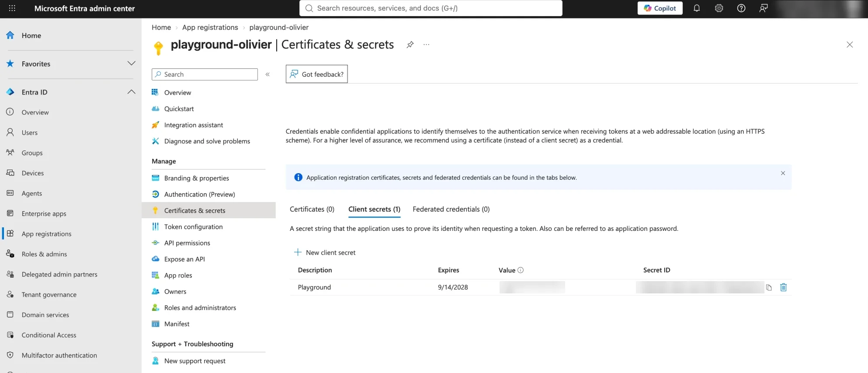Image resolution: width=868 pixels, height=373 pixels.
Task: Open Domain services in the sidebar
Action: pos(45,315)
